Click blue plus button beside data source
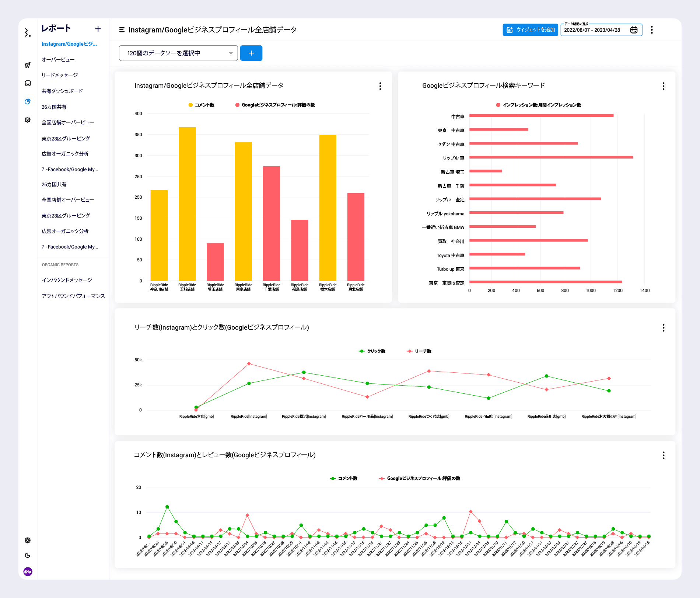Screen dimensions: 700x598 [x=251, y=53]
